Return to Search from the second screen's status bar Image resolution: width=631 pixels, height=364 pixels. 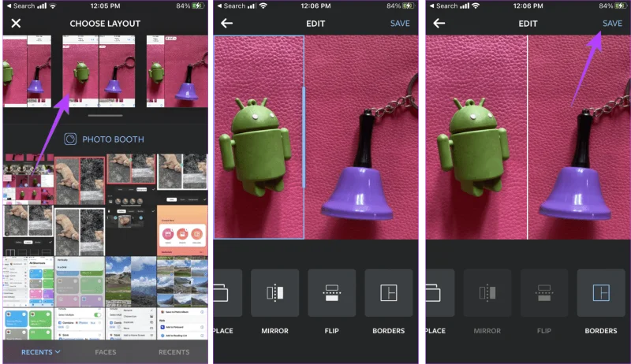click(x=231, y=6)
